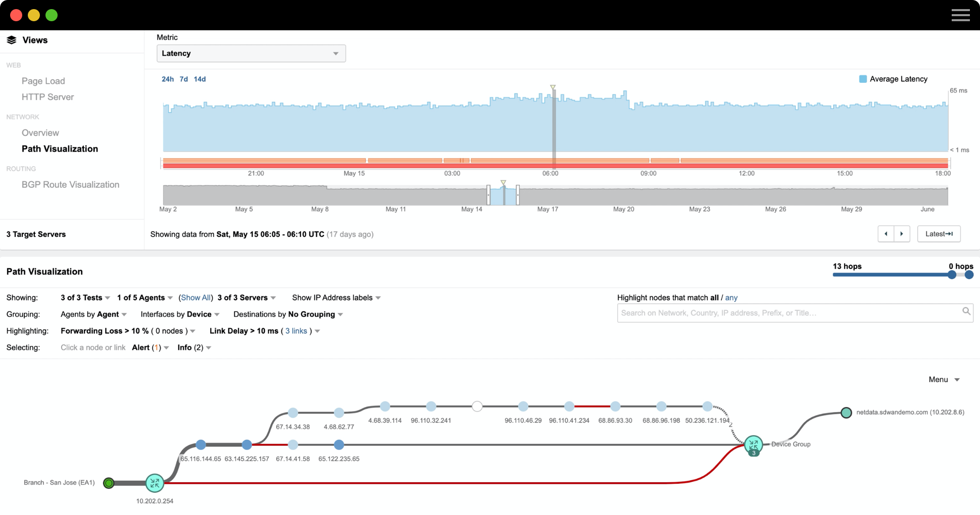Image resolution: width=980 pixels, height=515 pixels.
Task: Select the 14d time range
Action: tap(200, 79)
